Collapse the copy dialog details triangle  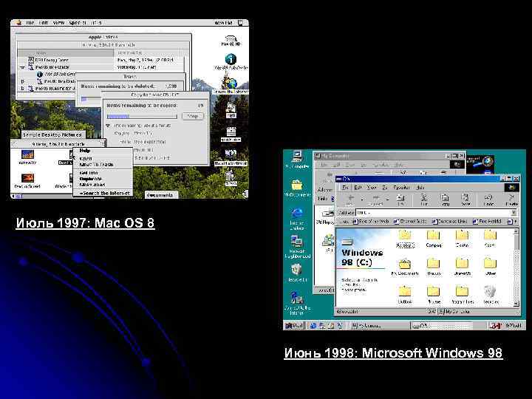coord(108,126)
